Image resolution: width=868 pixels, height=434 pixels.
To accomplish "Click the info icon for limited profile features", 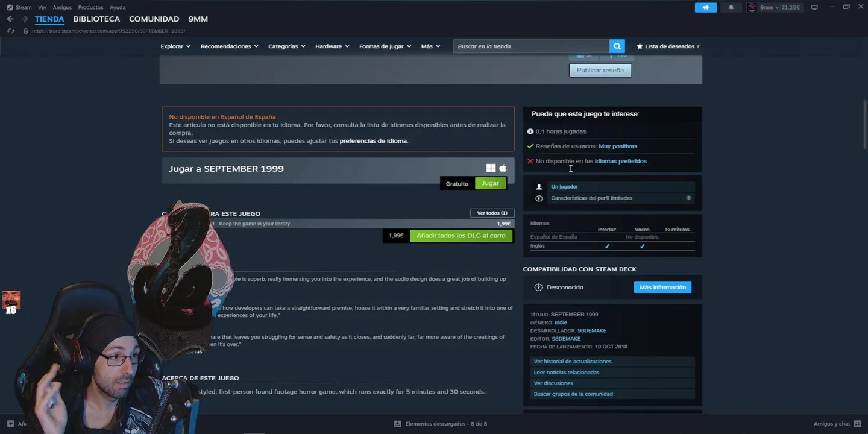I will pos(539,198).
